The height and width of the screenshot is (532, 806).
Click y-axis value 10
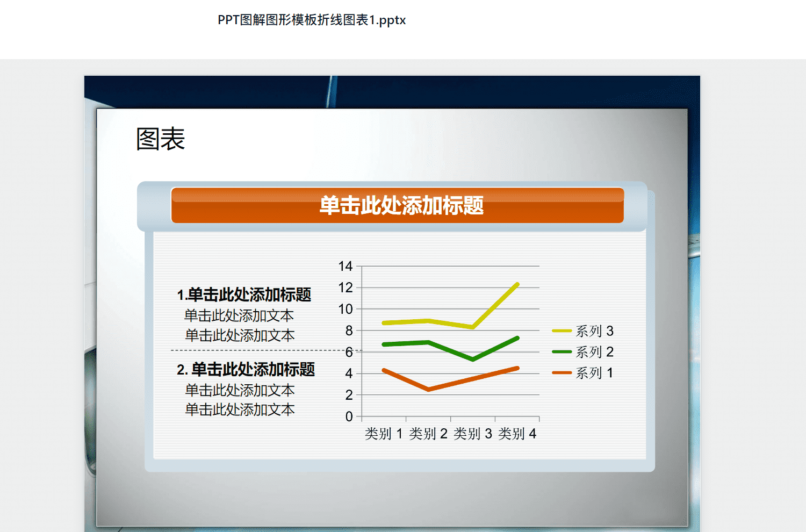346,309
